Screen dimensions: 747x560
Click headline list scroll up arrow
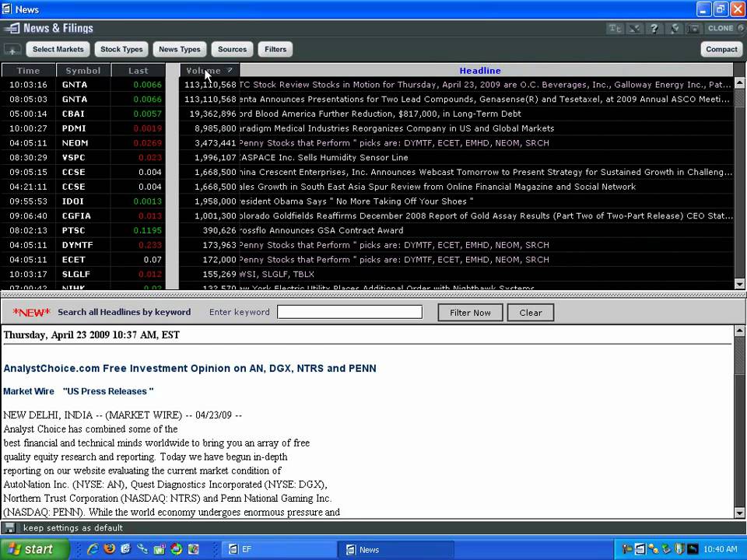739,83
